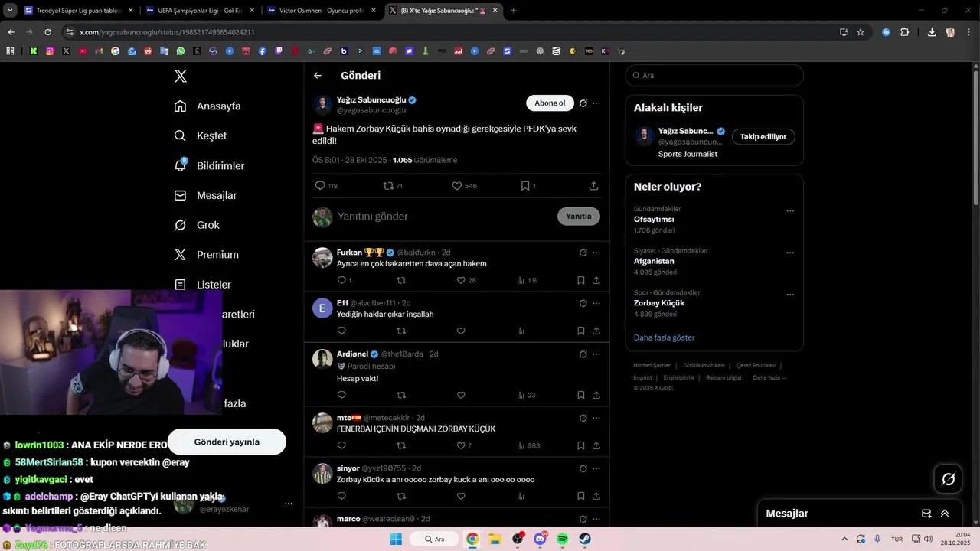980x551 pixels.
Task: Click the page vertical scrollbar
Action: point(975,138)
